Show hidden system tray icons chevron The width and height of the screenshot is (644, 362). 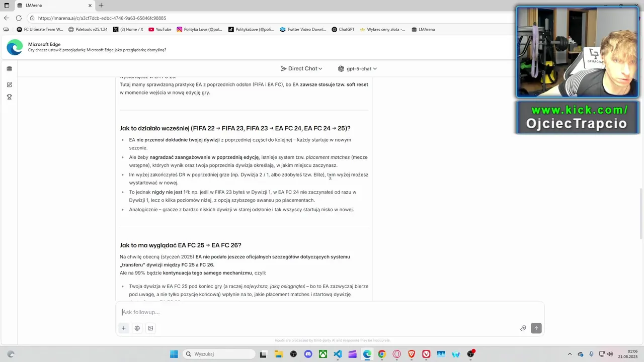click(x=570, y=354)
